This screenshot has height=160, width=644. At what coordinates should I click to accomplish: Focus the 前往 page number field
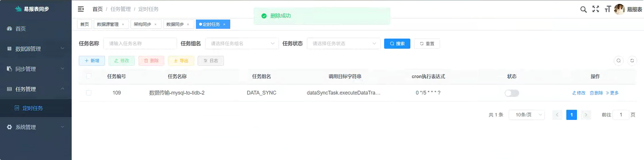[x=621, y=115]
